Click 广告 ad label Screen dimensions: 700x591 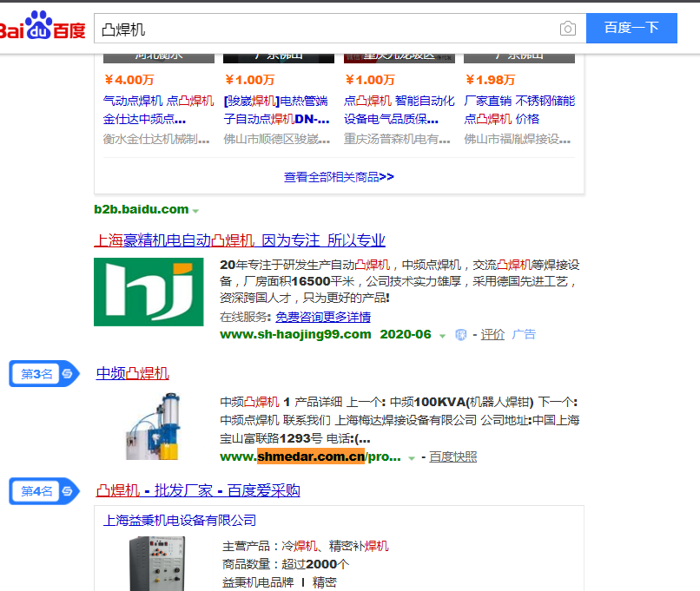tap(524, 334)
